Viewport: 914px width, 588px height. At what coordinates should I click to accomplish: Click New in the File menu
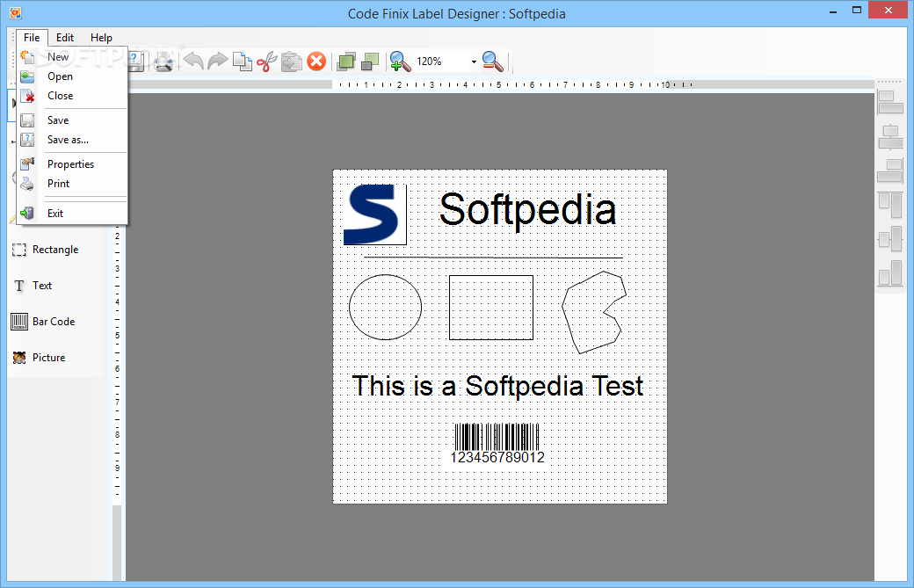point(72,57)
